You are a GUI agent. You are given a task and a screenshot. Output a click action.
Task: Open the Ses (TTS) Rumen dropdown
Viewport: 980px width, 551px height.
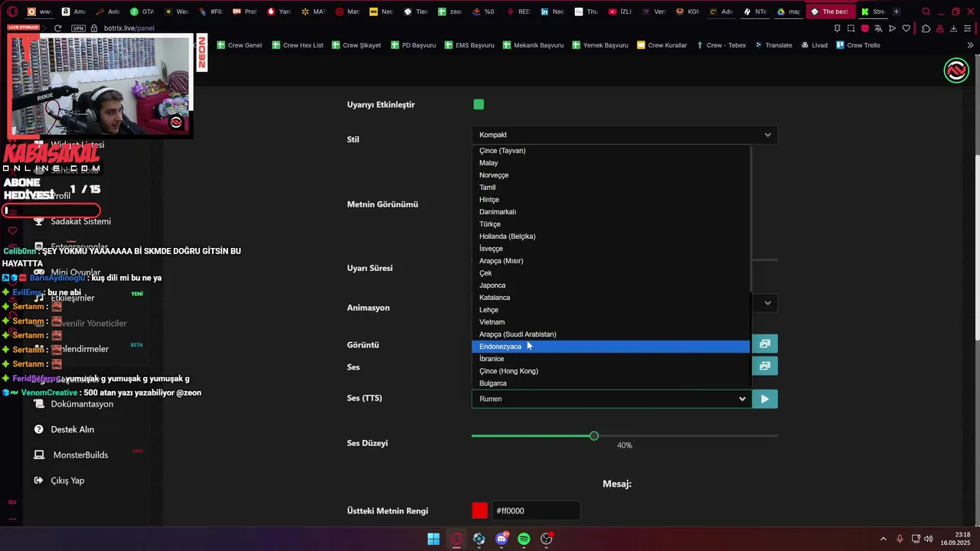[x=611, y=399]
